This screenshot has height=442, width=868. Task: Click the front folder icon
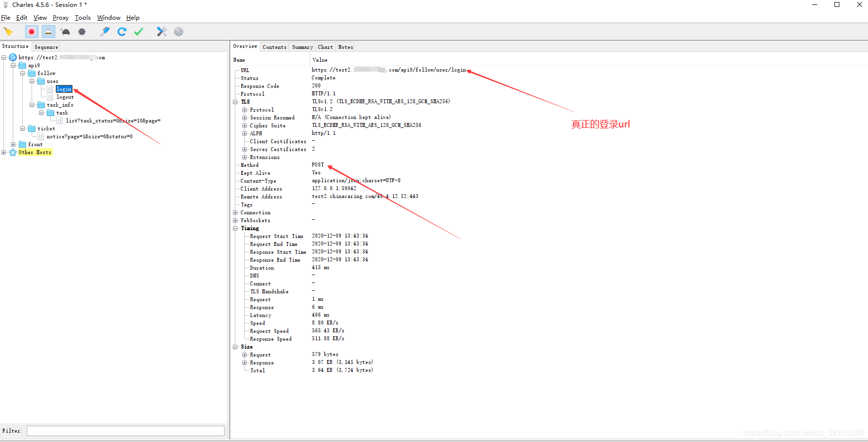(22, 145)
